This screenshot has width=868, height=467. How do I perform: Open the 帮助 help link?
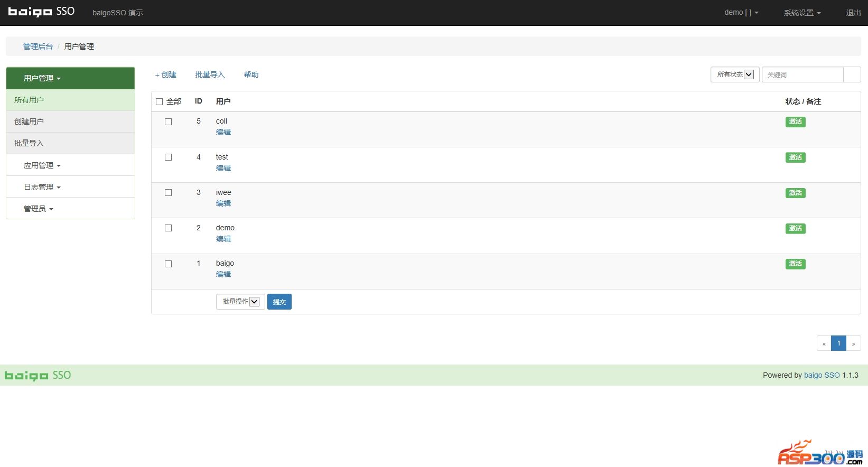tap(251, 74)
